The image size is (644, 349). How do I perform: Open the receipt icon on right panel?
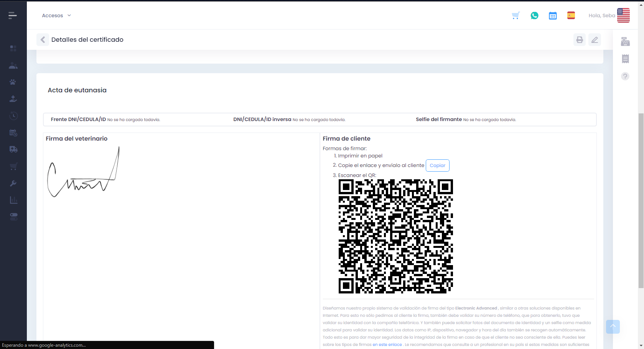625,59
